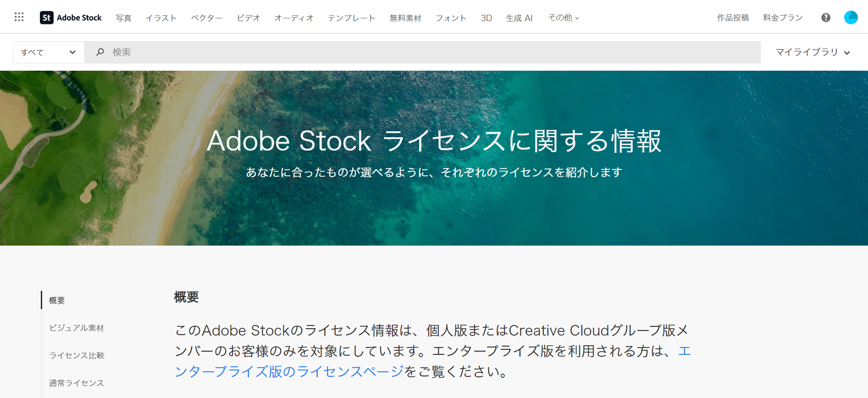Click the Adobe Stock logo

pos(71,17)
